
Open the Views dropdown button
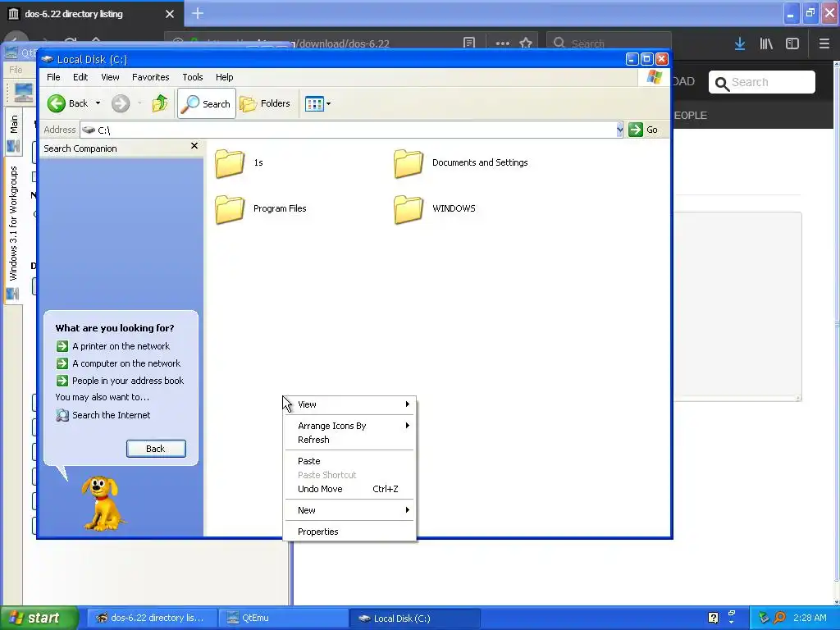pyautogui.click(x=317, y=104)
